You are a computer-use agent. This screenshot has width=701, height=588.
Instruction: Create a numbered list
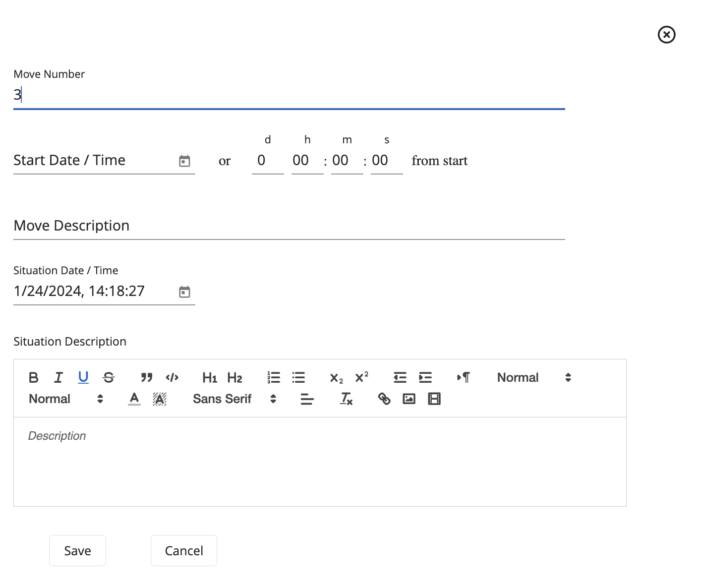[274, 378]
